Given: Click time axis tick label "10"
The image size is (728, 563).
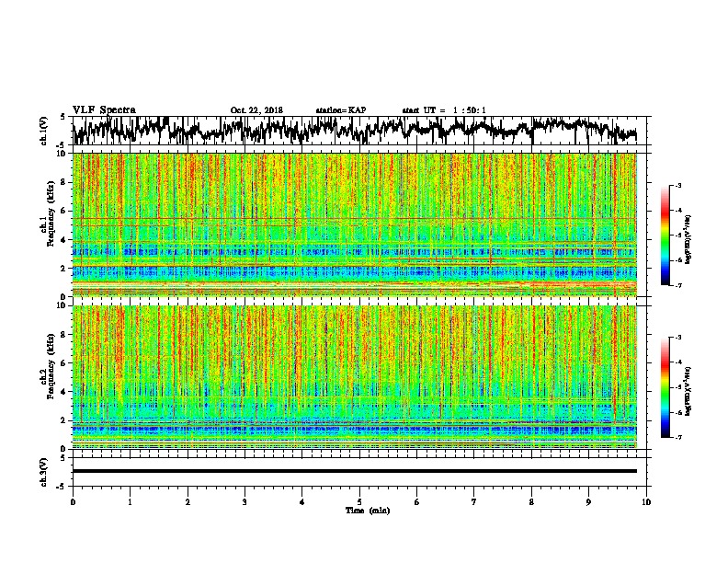Looking at the screenshot, I should click(646, 502).
